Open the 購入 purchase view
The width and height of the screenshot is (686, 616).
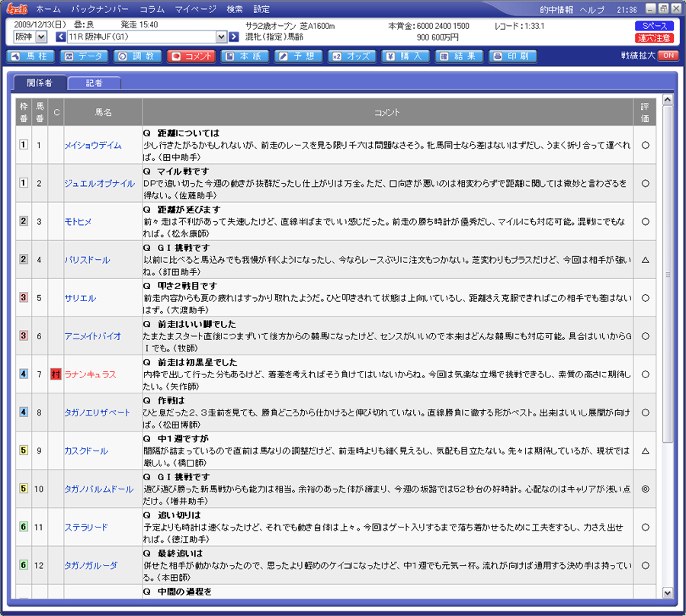[406, 56]
